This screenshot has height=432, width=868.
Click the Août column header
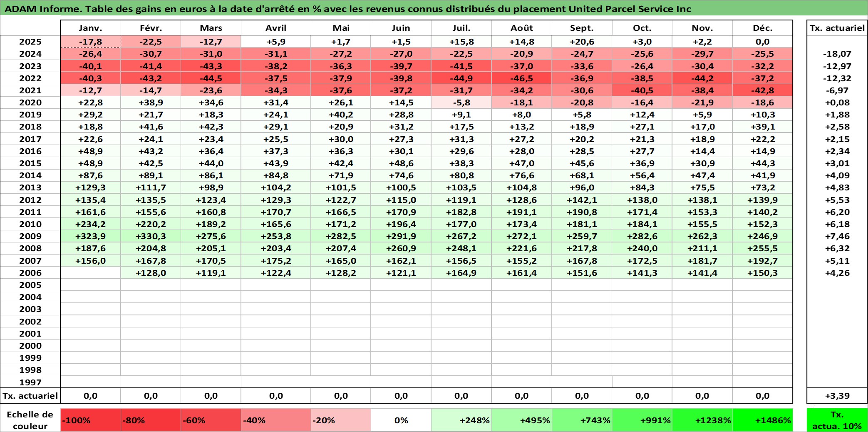pyautogui.click(x=522, y=28)
